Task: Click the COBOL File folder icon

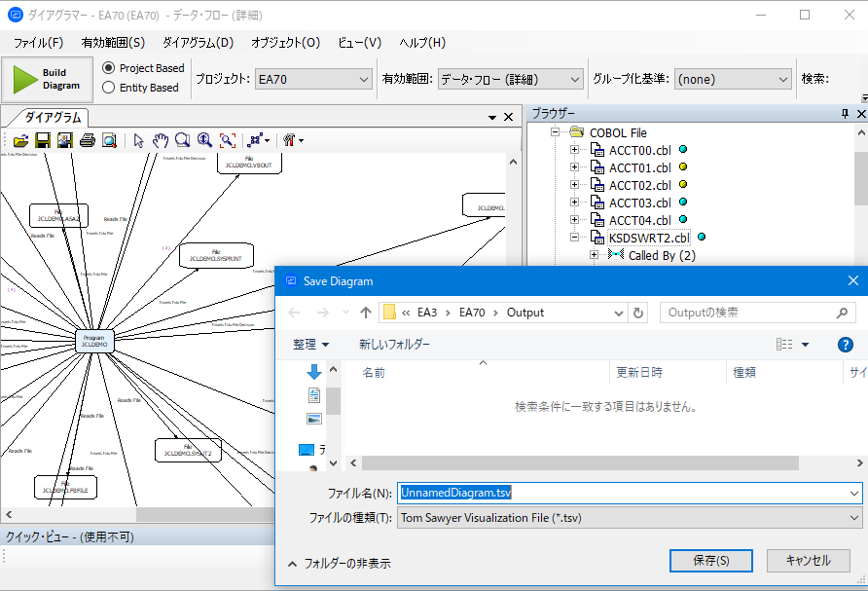Action: (577, 131)
